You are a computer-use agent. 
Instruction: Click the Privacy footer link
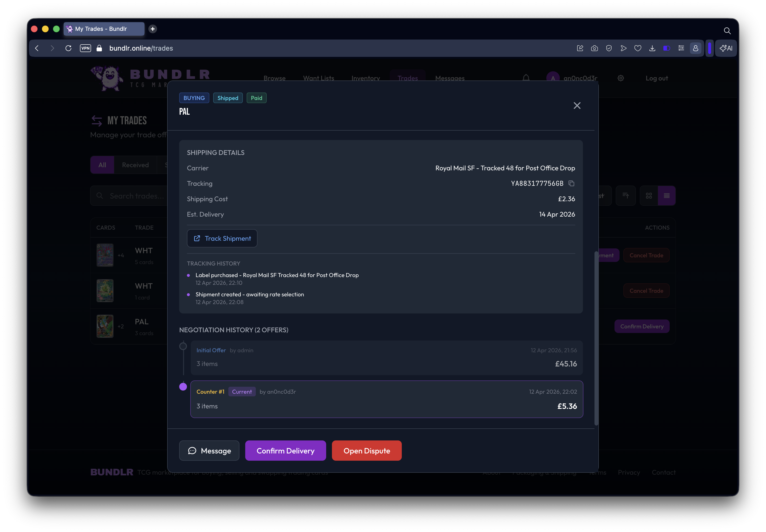628,472
